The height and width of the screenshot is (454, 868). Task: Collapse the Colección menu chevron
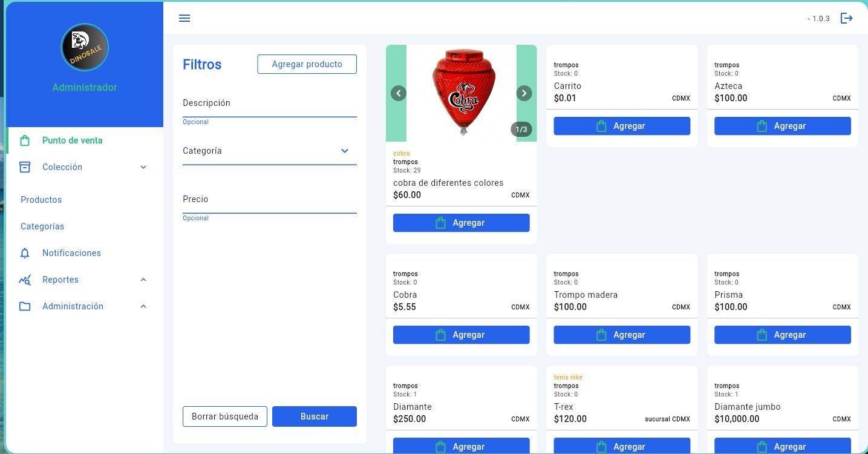pyautogui.click(x=143, y=167)
